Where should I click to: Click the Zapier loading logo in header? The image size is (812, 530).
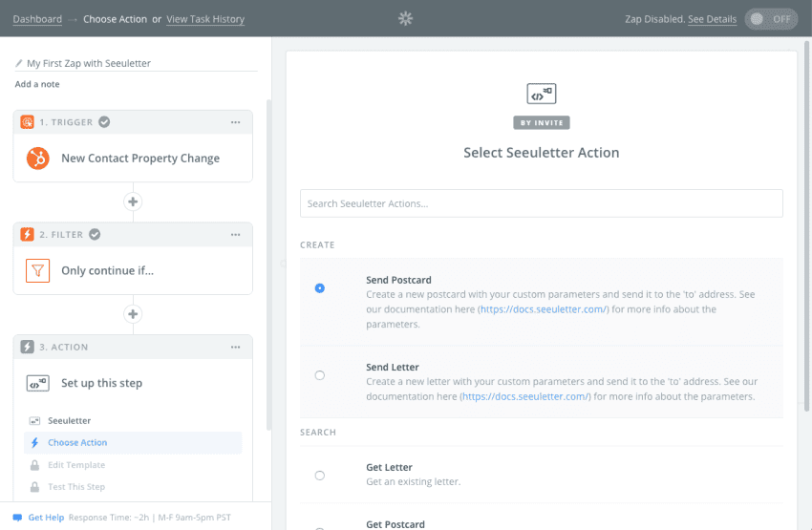pos(405,19)
